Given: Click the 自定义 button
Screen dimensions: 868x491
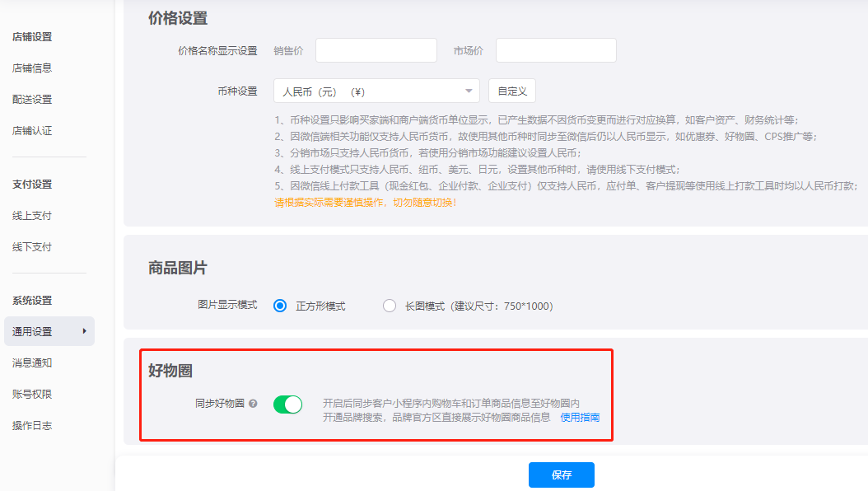Looking at the screenshot, I should point(512,91).
